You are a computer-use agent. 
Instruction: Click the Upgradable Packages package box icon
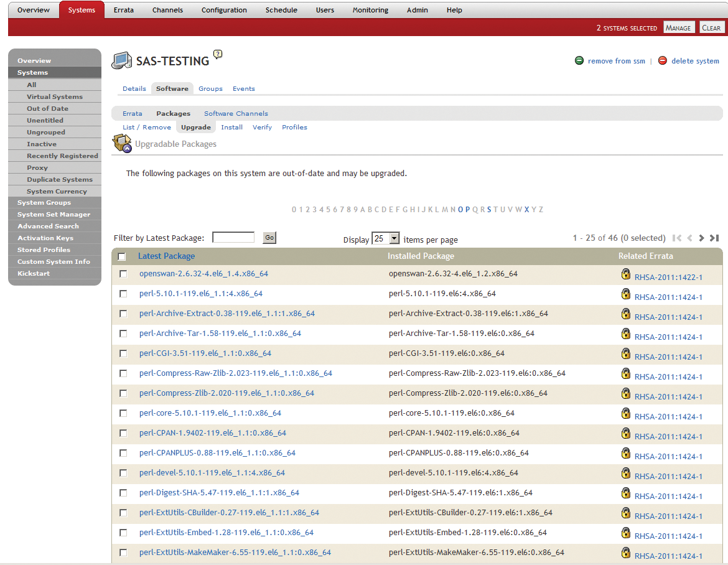click(122, 143)
